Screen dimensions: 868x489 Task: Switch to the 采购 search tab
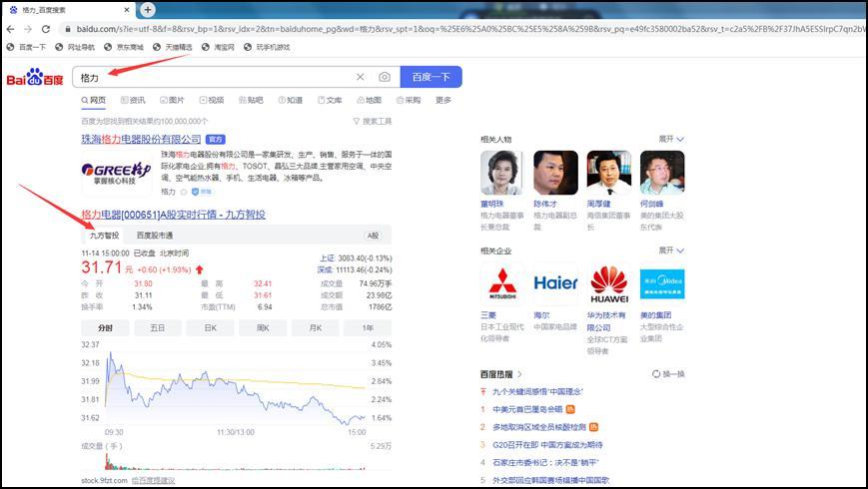coord(409,100)
